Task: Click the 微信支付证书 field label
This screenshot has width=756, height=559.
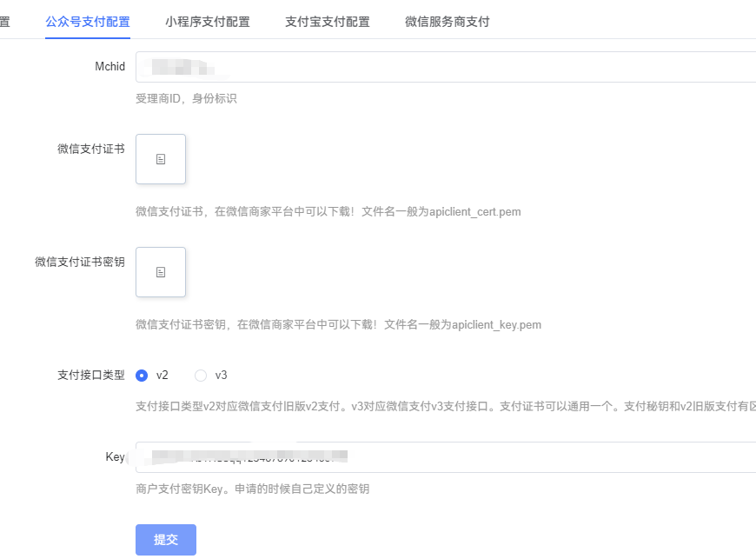Action: [91, 149]
